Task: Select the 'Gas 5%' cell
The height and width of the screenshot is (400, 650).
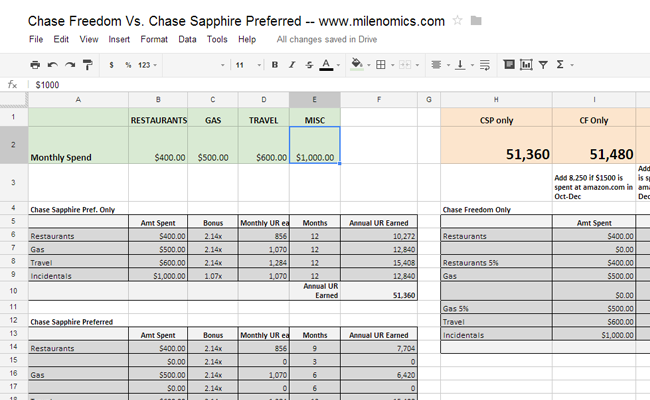Action: coord(496,308)
